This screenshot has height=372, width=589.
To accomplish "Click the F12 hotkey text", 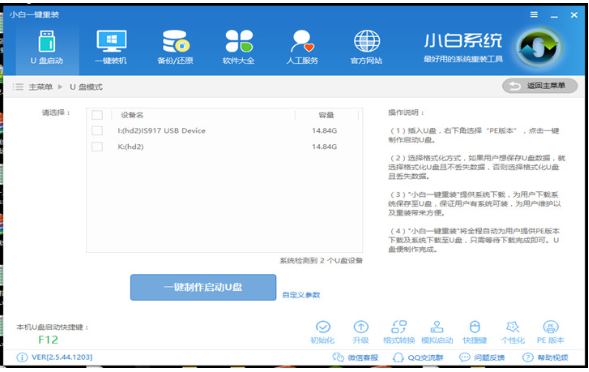I will pyautogui.click(x=48, y=340).
